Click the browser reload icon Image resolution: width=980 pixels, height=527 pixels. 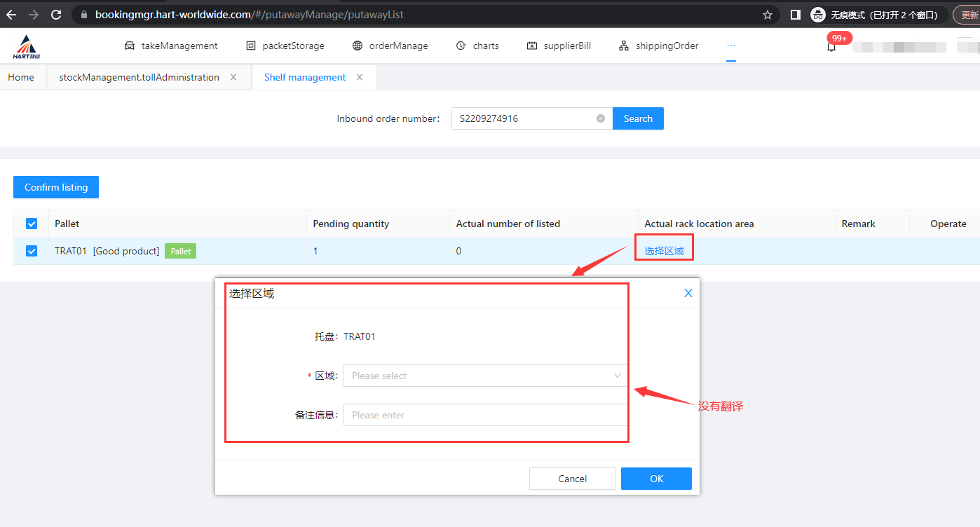coord(56,14)
